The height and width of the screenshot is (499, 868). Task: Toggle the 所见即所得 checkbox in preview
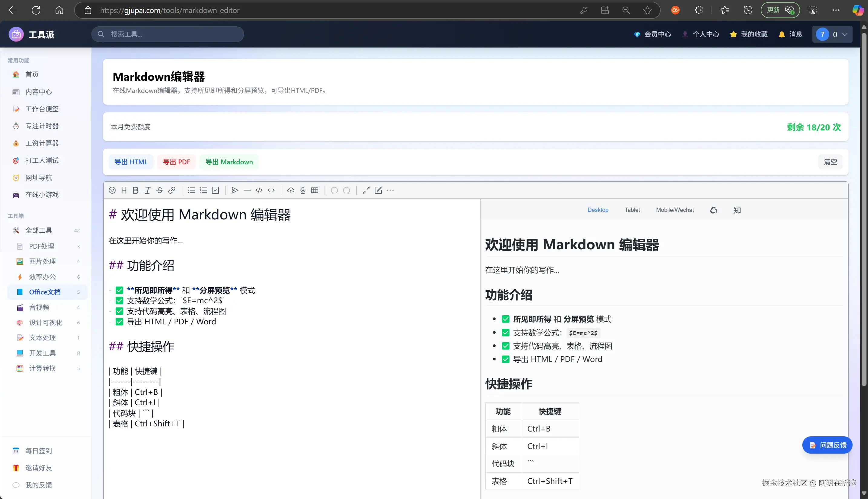(x=505, y=319)
